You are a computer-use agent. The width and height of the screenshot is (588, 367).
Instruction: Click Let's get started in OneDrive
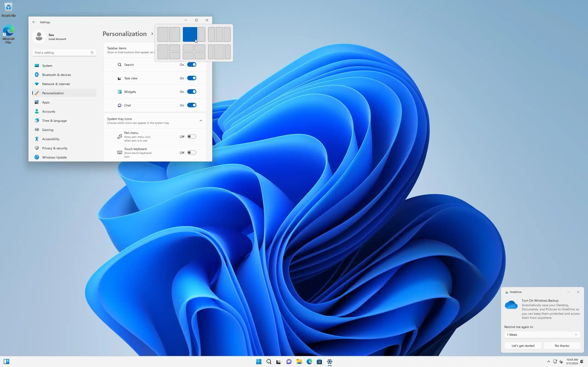523,346
